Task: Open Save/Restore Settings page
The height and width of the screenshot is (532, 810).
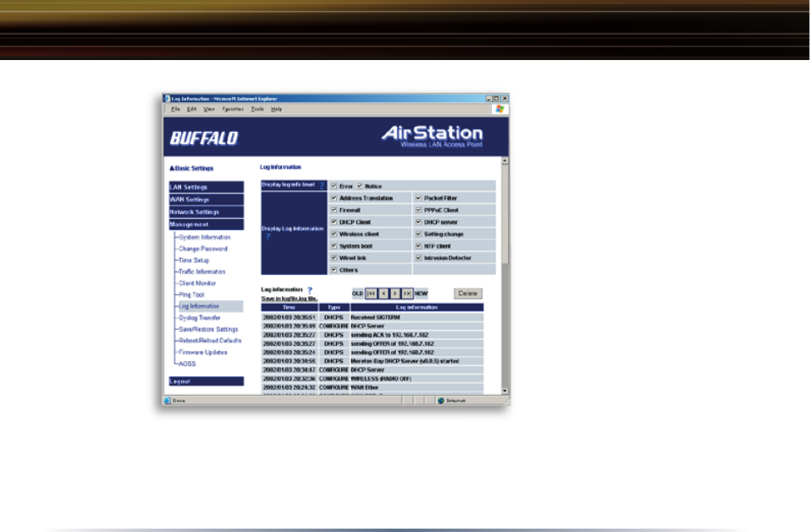Action: 209,329
